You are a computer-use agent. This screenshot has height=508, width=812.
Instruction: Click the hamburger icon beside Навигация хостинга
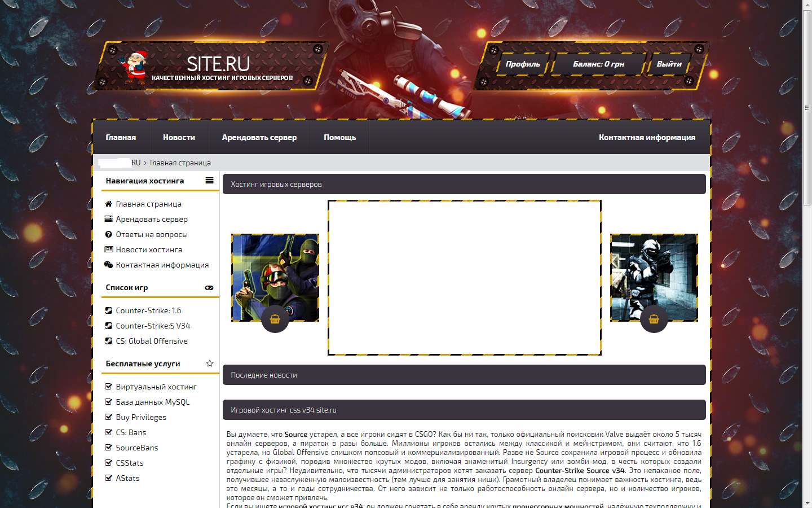coord(209,181)
